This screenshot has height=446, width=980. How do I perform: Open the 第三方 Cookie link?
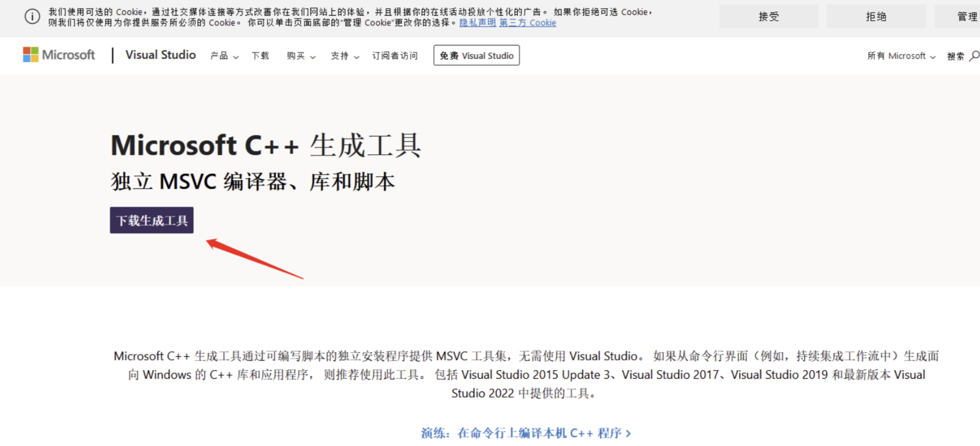[x=527, y=22]
